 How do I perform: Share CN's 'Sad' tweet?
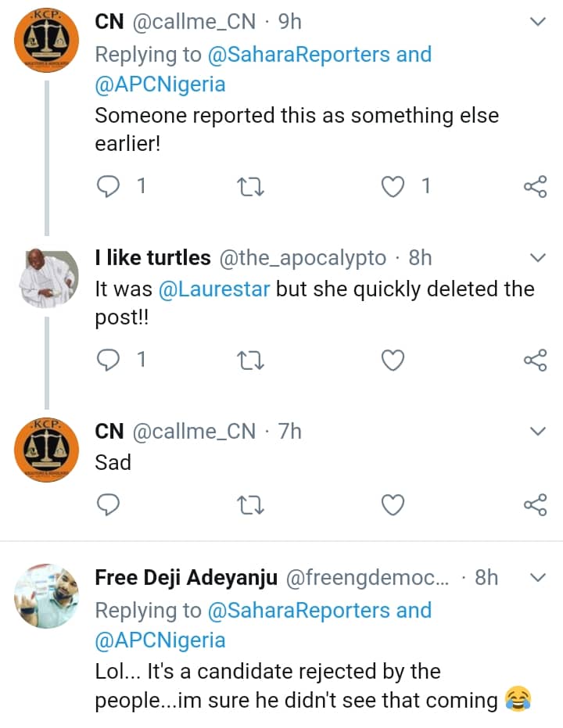535,506
